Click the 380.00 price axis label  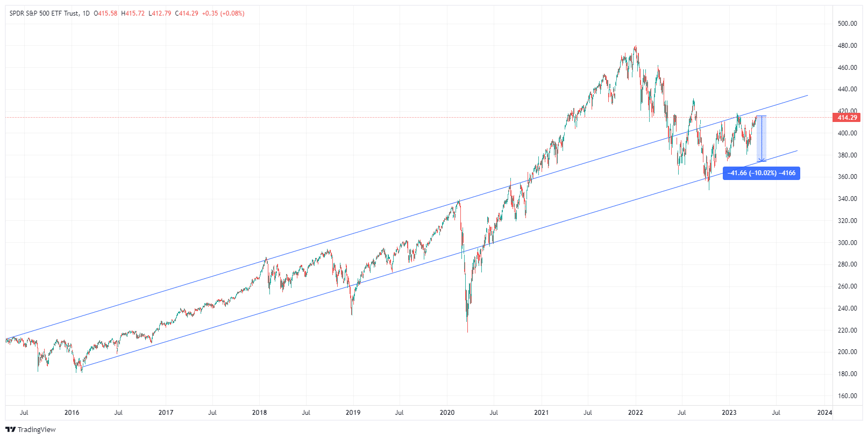coord(847,155)
